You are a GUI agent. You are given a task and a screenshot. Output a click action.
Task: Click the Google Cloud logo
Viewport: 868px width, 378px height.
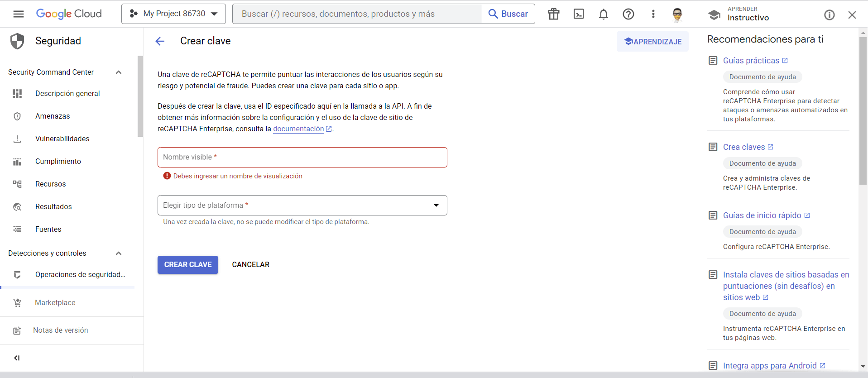click(69, 14)
